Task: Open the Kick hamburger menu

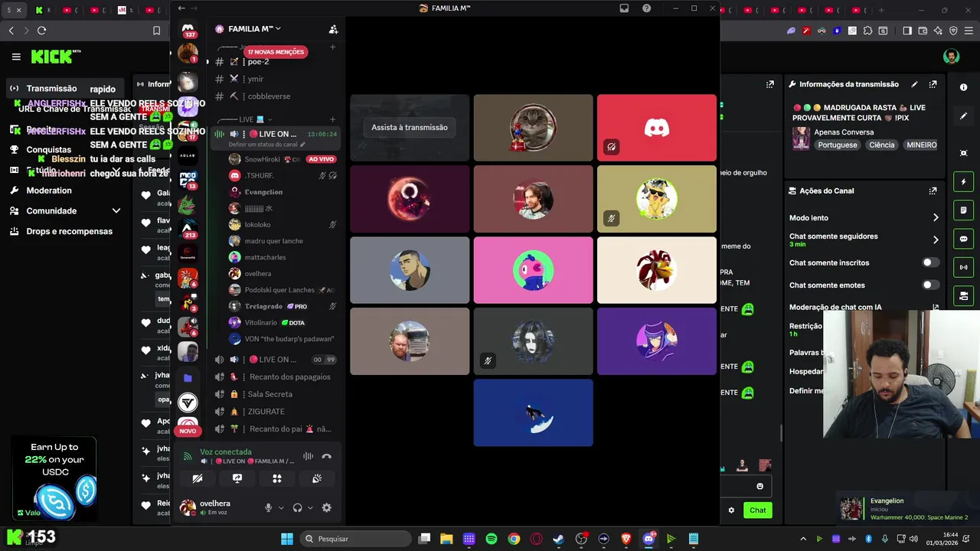Action: point(16,57)
